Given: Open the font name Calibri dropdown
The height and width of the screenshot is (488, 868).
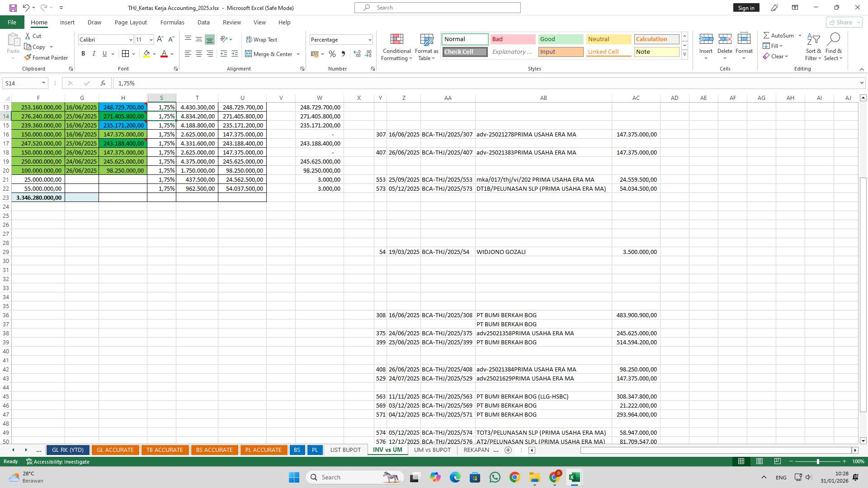Looking at the screenshot, I should (x=131, y=40).
